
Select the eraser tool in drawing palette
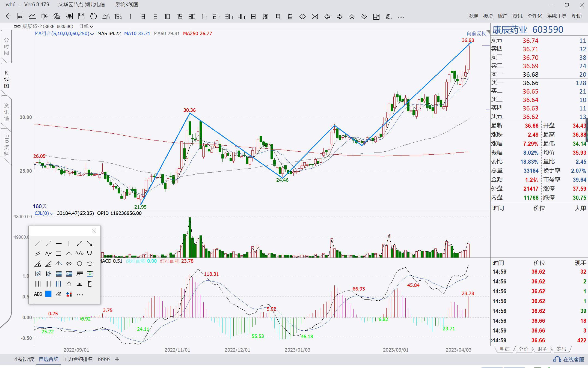point(58,294)
